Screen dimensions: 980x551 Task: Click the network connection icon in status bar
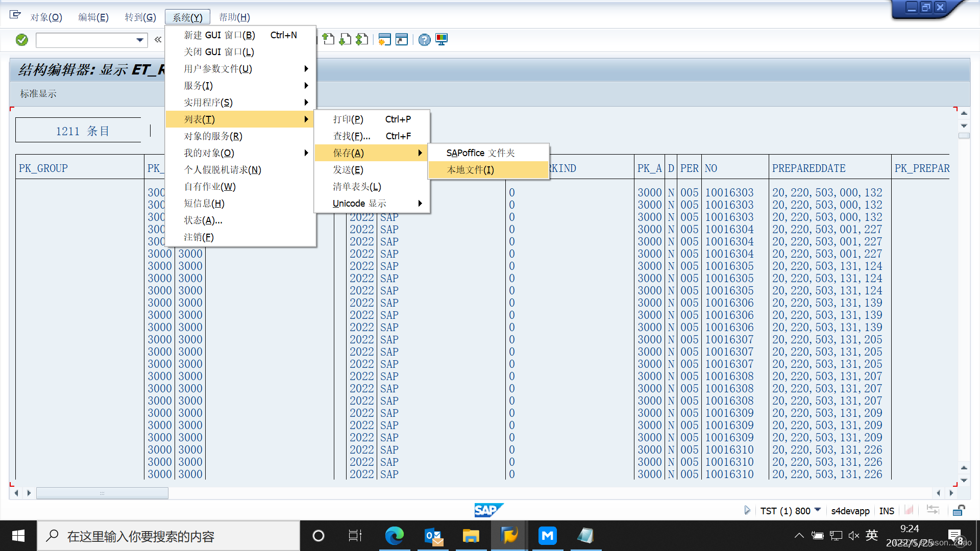[933, 510]
